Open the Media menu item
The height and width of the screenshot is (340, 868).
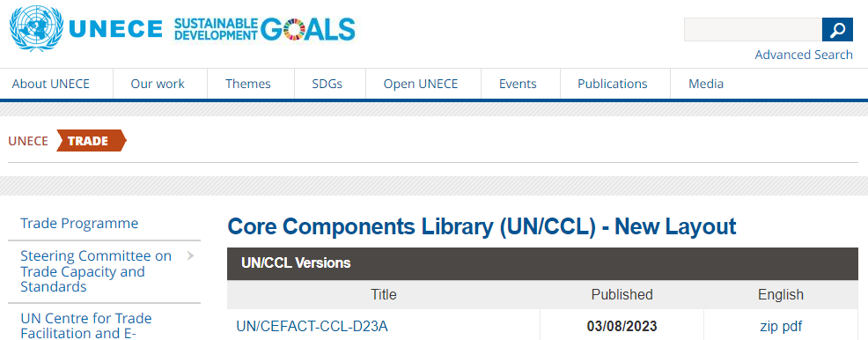[706, 84]
